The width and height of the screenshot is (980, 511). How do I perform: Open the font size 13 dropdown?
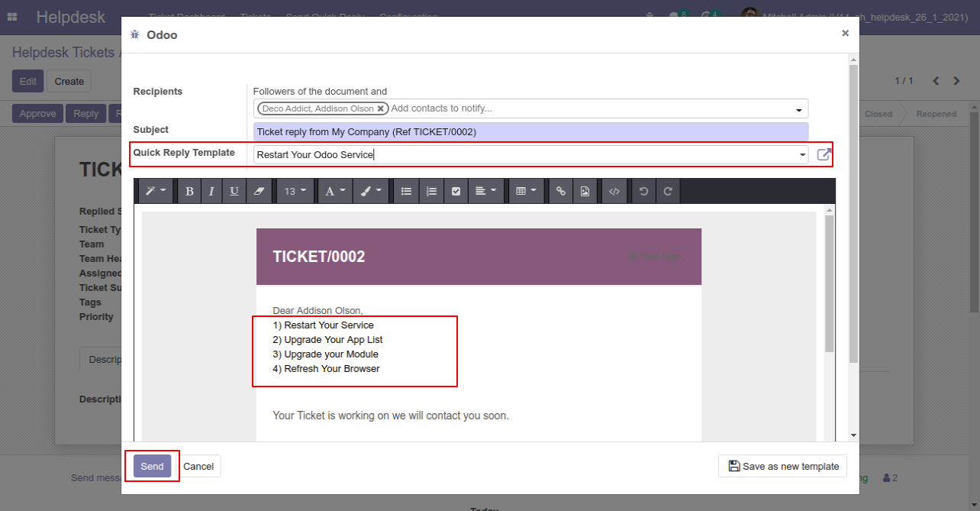click(295, 192)
